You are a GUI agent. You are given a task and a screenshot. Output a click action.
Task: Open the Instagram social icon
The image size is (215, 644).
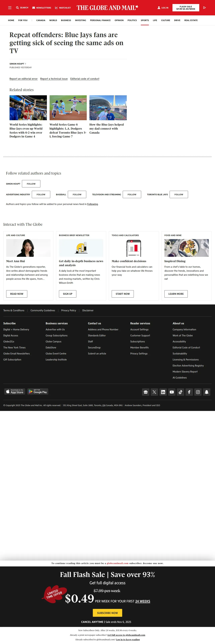tap(198, 392)
